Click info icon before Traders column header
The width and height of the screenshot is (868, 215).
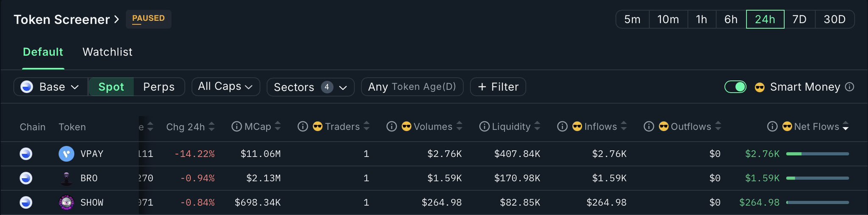pyautogui.click(x=303, y=127)
